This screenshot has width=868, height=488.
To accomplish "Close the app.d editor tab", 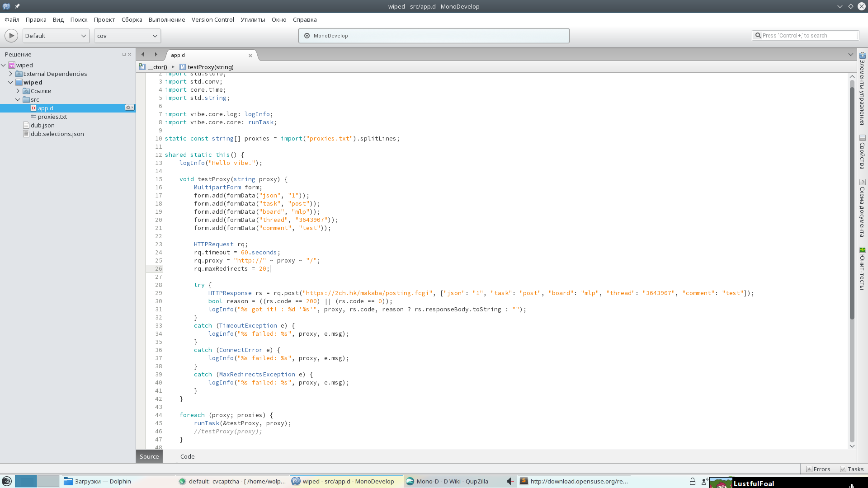I will (x=250, y=56).
